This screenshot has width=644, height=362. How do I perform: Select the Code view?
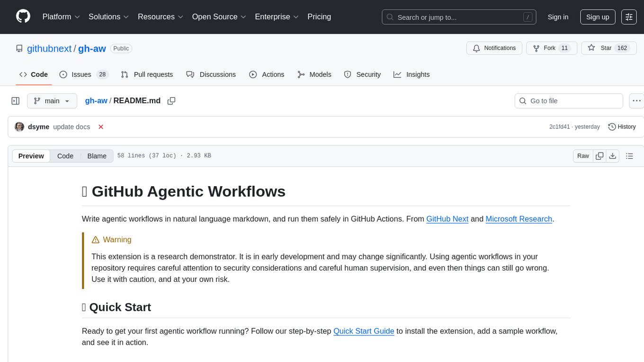(x=65, y=156)
